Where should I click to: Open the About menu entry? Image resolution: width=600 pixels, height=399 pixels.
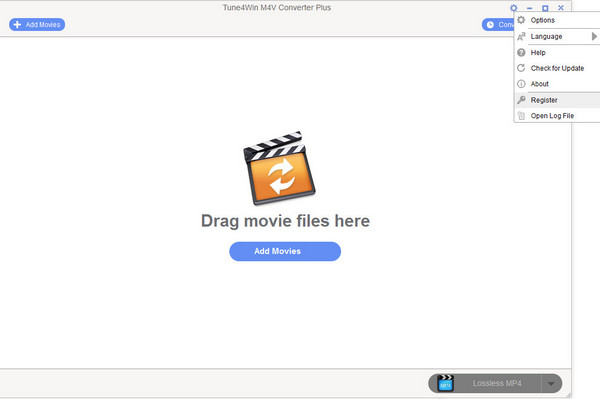pos(557,84)
